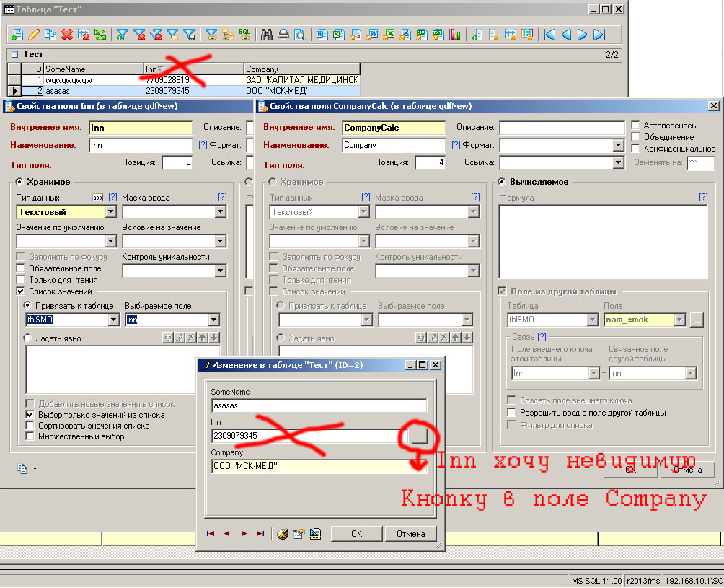Click the red X delete record icon
The width and height of the screenshot is (724, 588).
pos(67,34)
